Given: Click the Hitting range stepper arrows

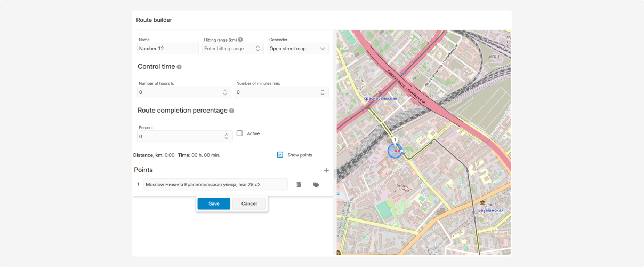Looking at the screenshot, I should 258,49.
